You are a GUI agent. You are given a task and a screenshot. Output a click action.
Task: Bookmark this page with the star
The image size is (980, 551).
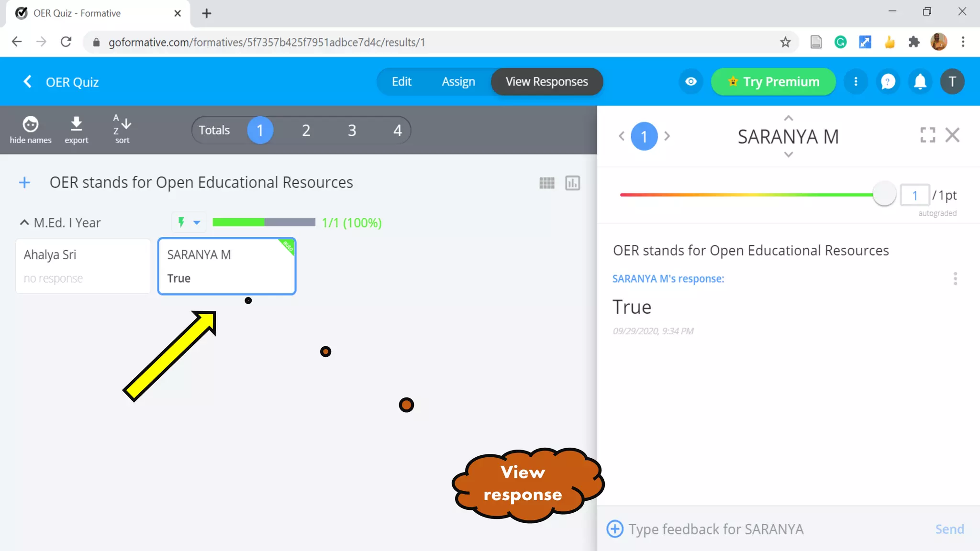coord(785,42)
